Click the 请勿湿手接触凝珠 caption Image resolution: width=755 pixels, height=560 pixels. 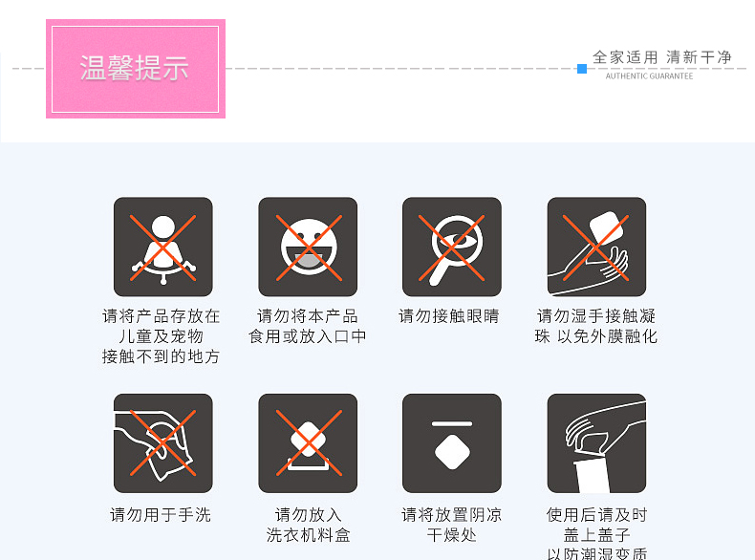click(x=596, y=327)
